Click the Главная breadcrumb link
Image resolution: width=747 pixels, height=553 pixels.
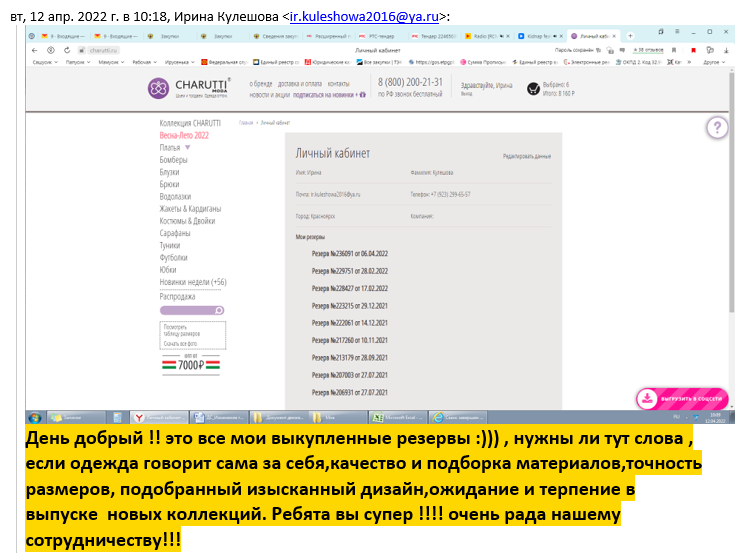click(x=246, y=123)
